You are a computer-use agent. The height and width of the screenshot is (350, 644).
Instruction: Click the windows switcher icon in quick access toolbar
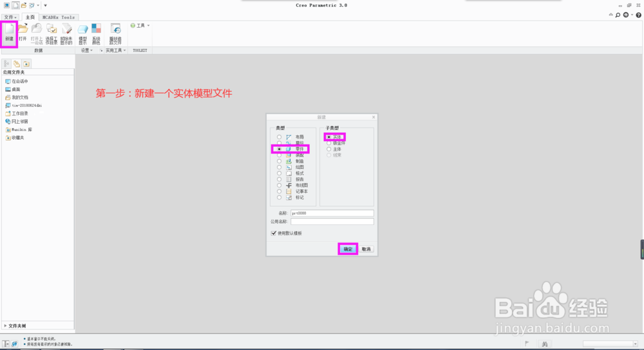tap(32, 5)
